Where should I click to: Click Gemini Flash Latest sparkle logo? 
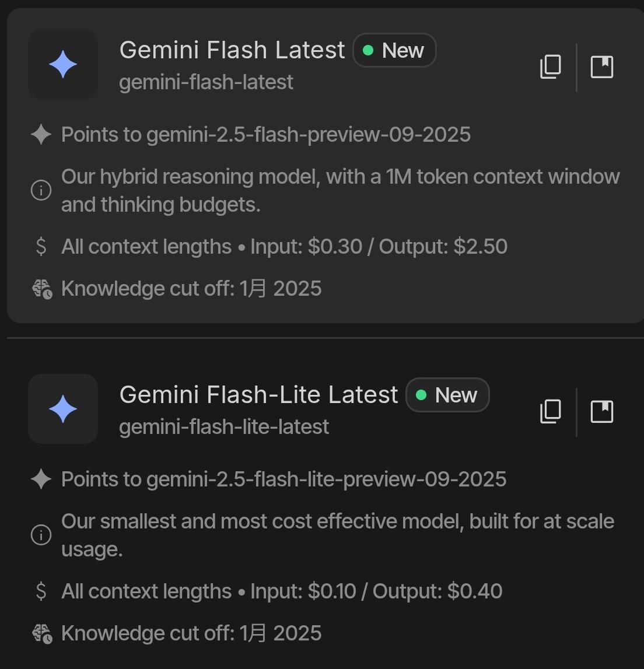63,64
